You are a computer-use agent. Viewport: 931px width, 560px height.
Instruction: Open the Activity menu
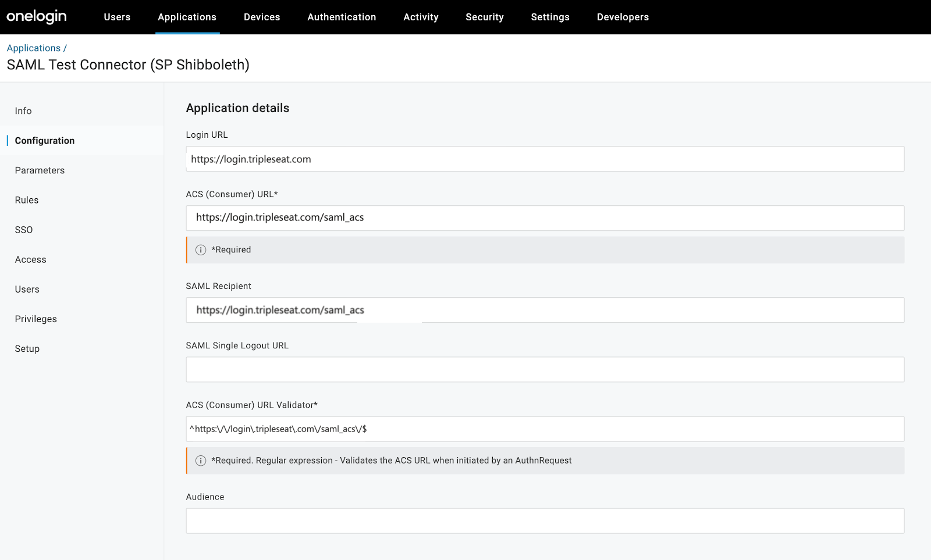[421, 17]
